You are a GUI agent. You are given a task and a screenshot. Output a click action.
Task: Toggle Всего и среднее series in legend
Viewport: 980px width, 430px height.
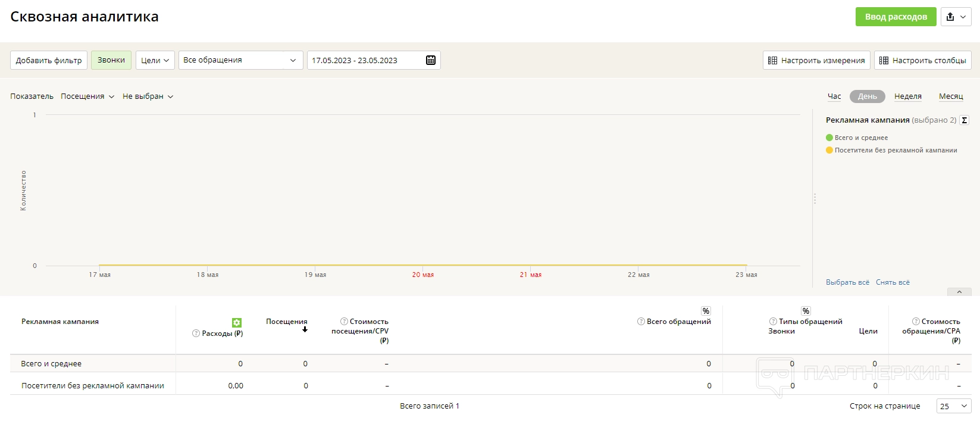pyautogui.click(x=860, y=138)
